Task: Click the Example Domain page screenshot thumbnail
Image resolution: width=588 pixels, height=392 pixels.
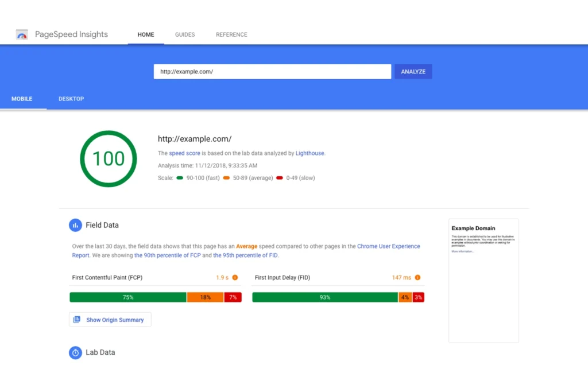Action: click(483, 281)
